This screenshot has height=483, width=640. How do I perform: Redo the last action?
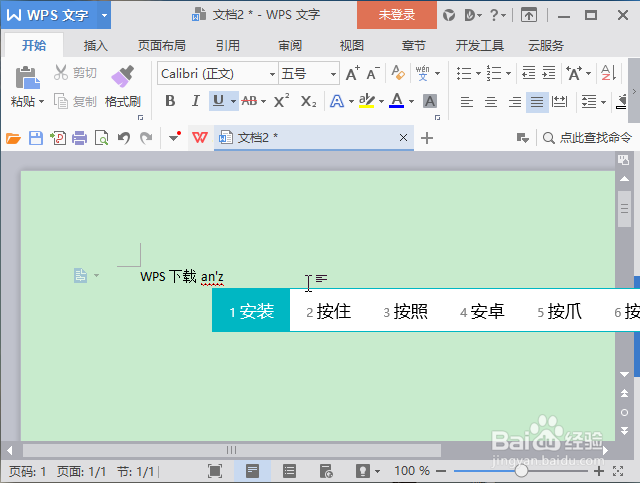[x=146, y=138]
